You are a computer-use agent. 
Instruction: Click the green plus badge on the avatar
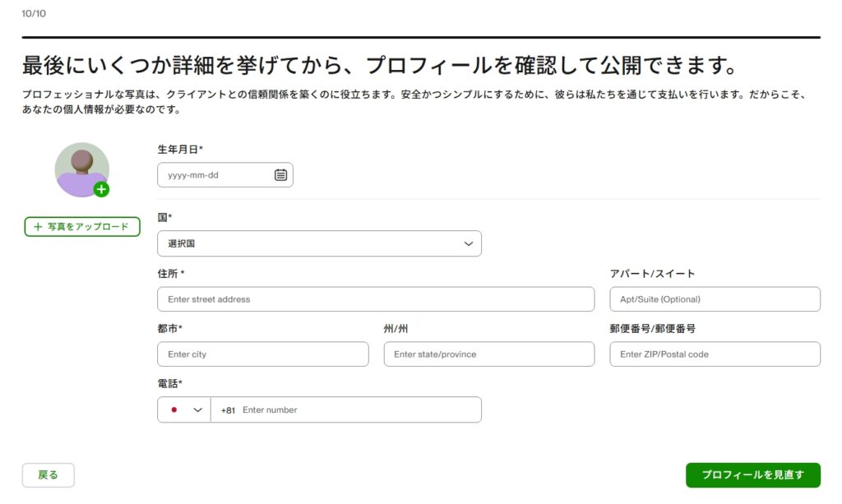click(x=101, y=190)
